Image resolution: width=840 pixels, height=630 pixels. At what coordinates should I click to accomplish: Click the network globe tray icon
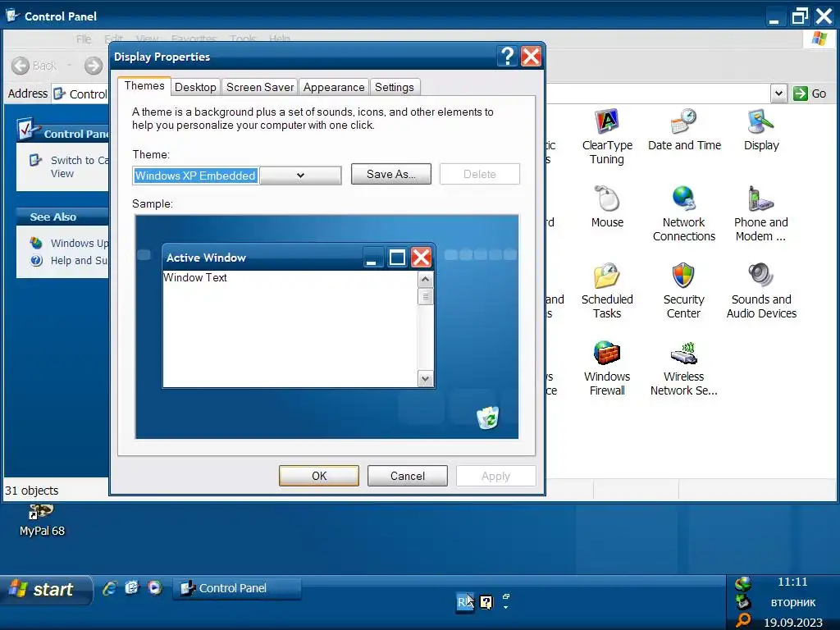[x=742, y=583]
